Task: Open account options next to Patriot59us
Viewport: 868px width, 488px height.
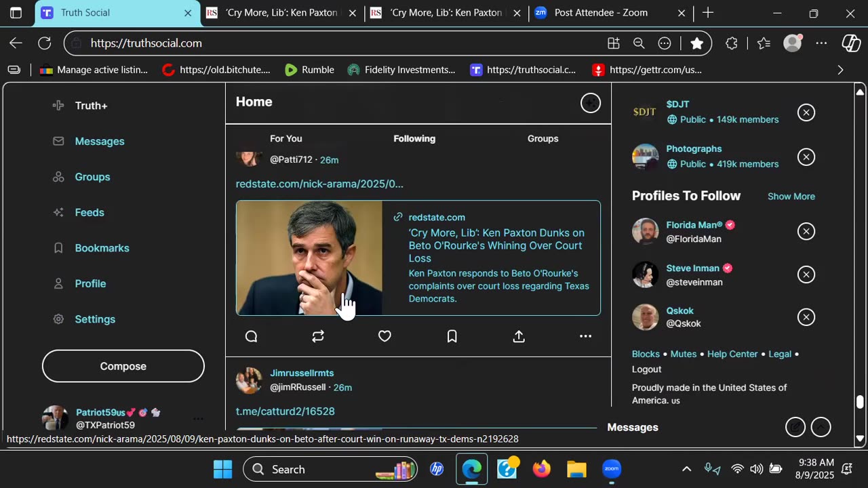Action: 198,419
